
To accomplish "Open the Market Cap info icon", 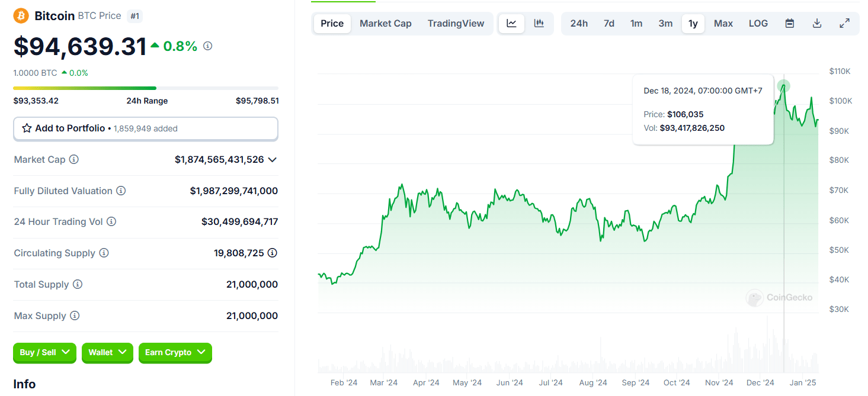I will tap(74, 159).
